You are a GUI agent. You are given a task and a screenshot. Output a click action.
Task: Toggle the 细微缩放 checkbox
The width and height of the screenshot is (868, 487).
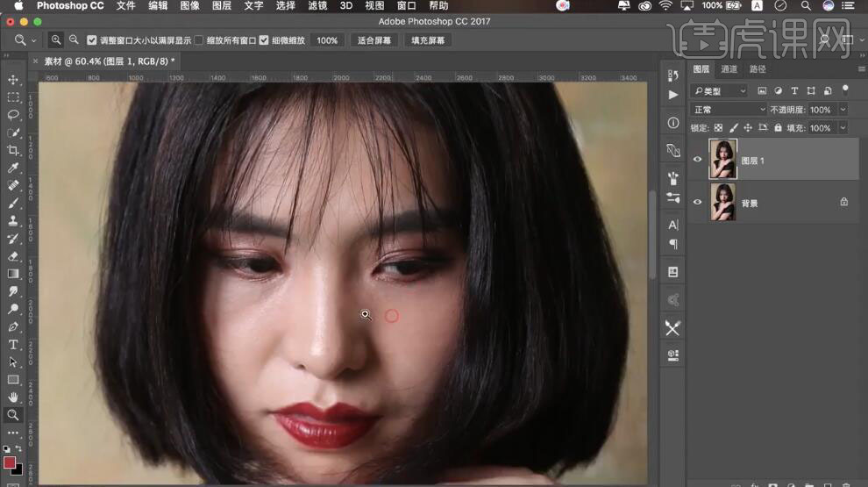pyautogui.click(x=264, y=40)
